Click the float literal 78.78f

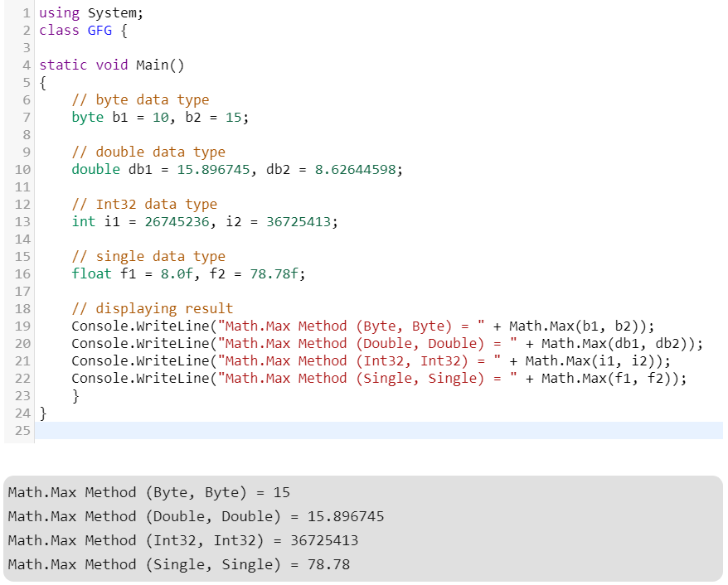coord(274,274)
